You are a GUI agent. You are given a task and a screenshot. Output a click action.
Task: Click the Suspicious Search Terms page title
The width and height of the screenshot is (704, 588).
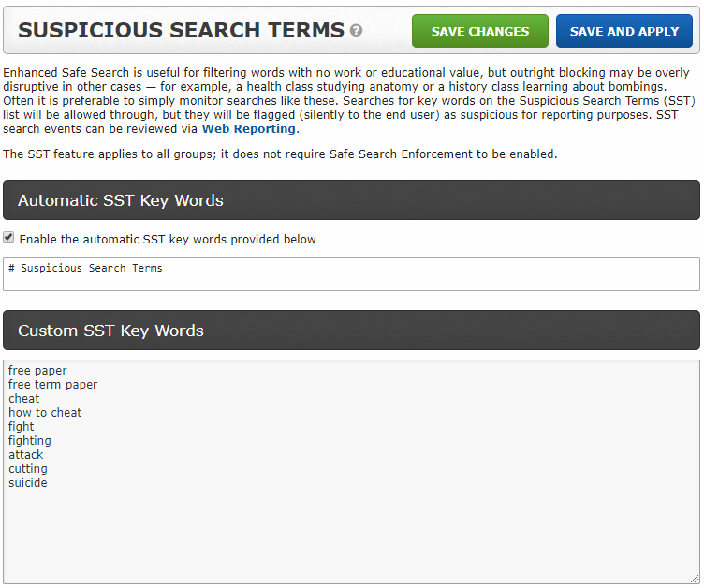181,31
